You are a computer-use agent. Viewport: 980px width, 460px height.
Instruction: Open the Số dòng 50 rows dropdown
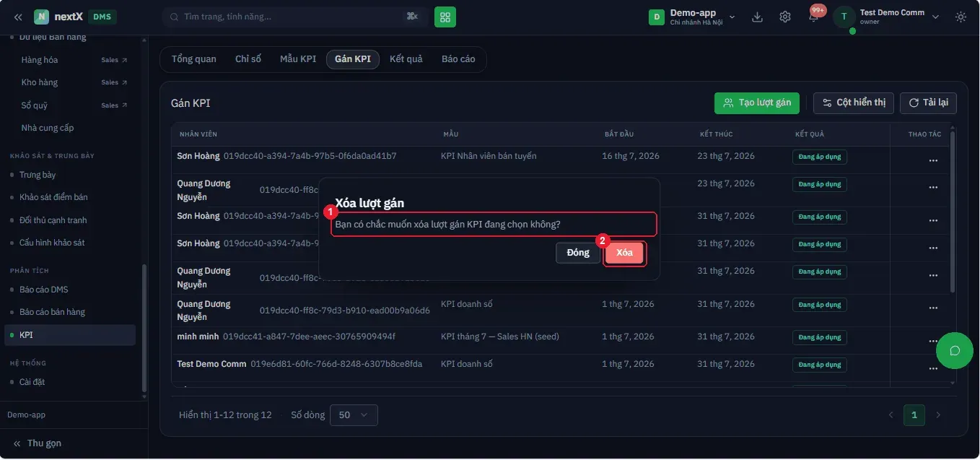pos(354,415)
